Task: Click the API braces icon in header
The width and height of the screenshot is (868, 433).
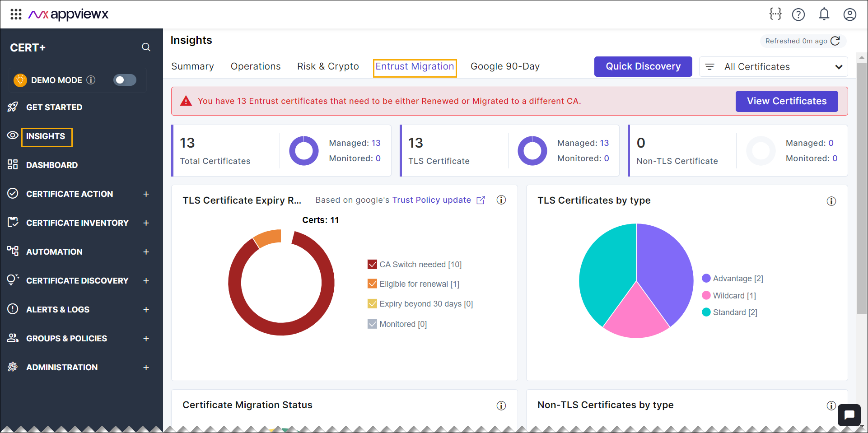Action: [x=775, y=14]
